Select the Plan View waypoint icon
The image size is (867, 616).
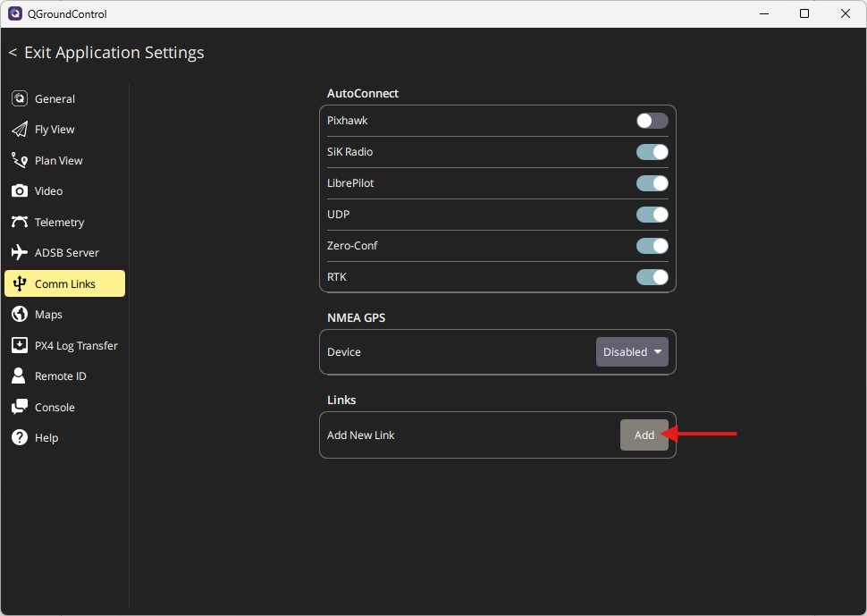coord(20,160)
